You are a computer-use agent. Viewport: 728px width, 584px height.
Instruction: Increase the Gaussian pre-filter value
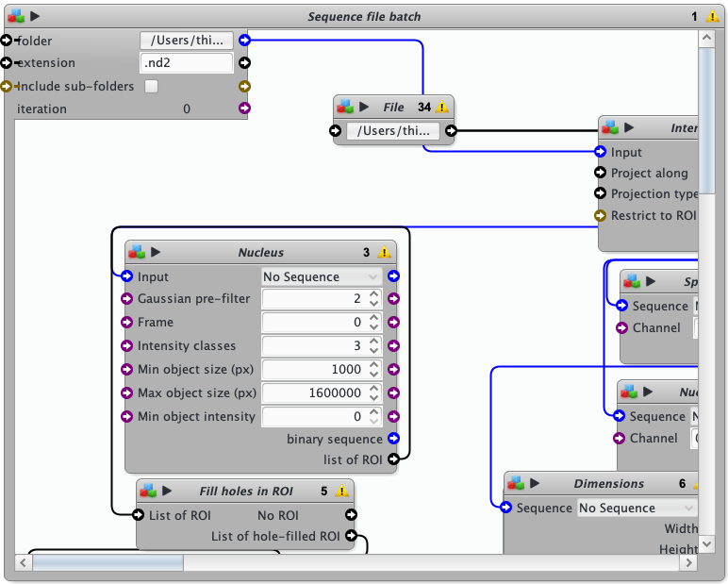[374, 294]
